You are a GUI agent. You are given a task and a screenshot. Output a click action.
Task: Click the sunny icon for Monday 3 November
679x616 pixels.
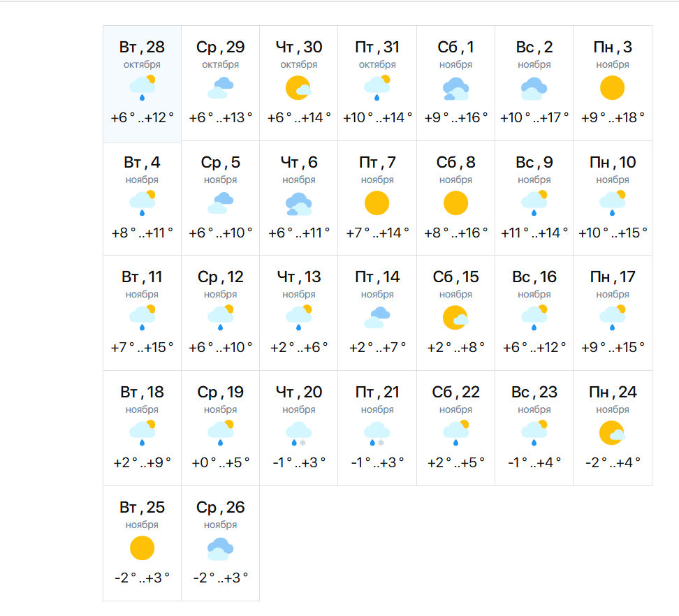[x=612, y=88]
